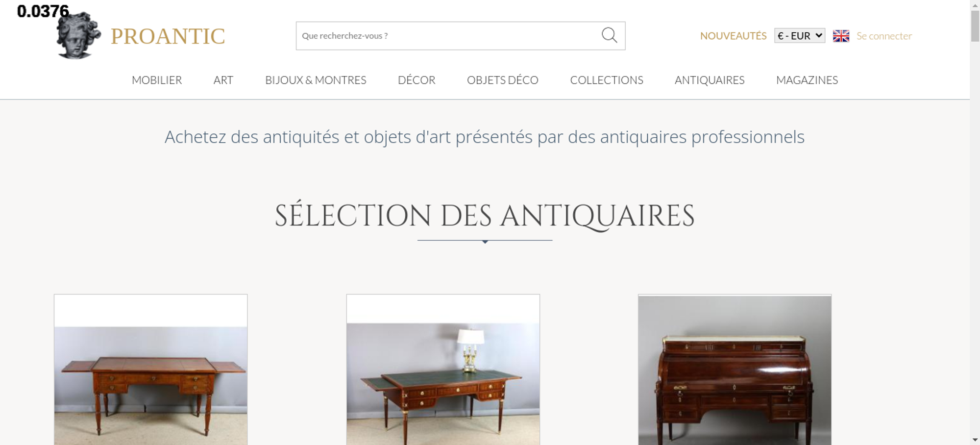Open the € - EUR currency dropdown
Viewport: 980px width, 445px height.
tap(800, 36)
